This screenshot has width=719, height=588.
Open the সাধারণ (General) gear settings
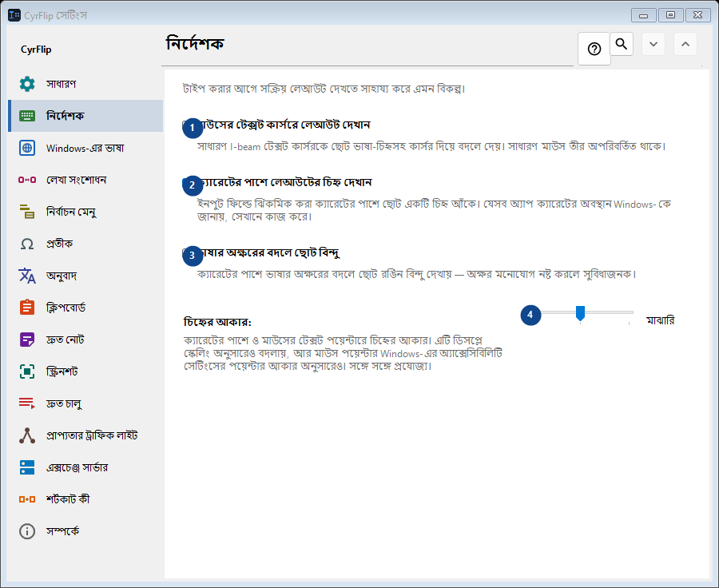[x=85, y=84]
